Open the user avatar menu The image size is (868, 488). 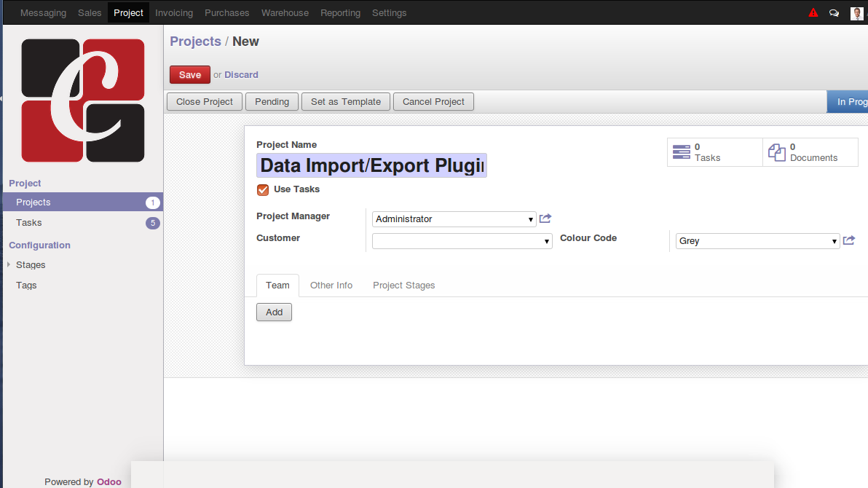tap(856, 12)
